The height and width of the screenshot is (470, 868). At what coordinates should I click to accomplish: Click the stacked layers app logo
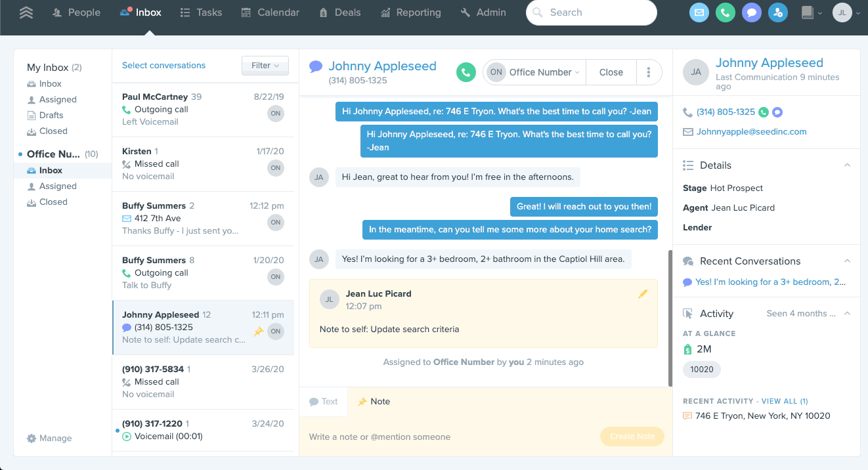(26, 12)
